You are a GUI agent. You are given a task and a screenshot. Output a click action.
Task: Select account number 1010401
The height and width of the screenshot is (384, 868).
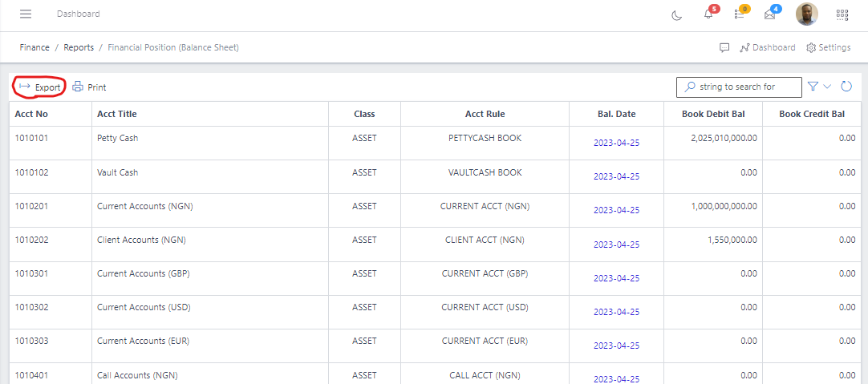[31, 374]
